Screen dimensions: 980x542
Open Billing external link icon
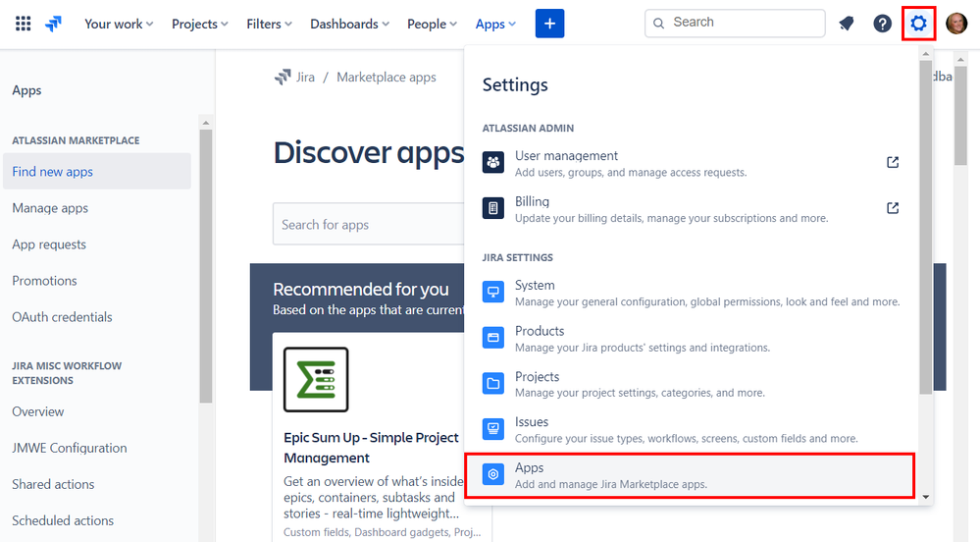(x=893, y=208)
